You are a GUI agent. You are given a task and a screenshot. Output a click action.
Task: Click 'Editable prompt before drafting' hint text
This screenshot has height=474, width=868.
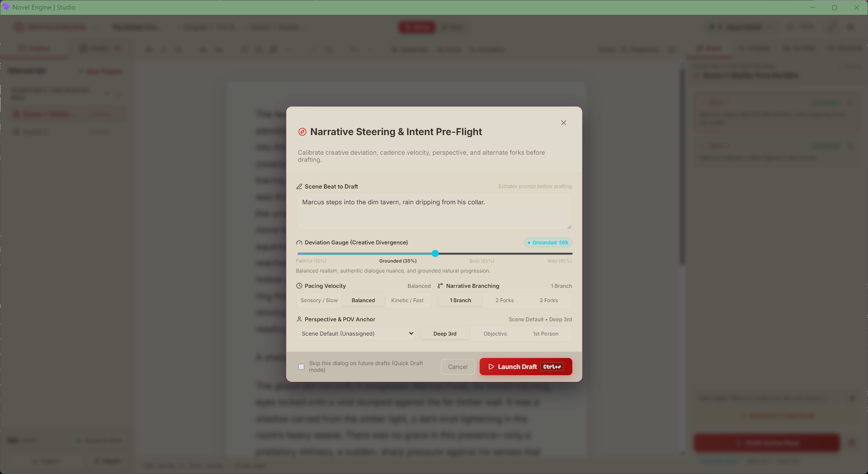click(535, 186)
